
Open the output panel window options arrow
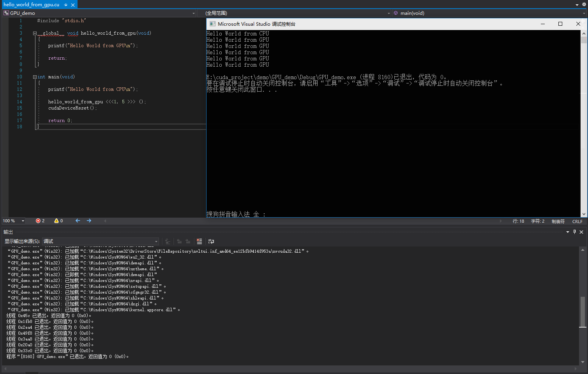[x=568, y=232]
